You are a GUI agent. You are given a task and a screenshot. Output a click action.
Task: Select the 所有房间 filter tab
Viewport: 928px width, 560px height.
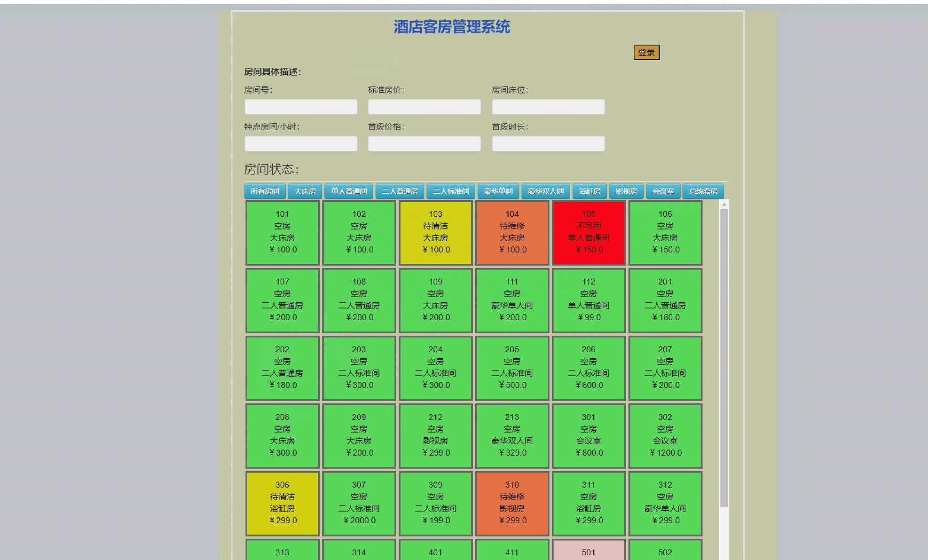[265, 191]
